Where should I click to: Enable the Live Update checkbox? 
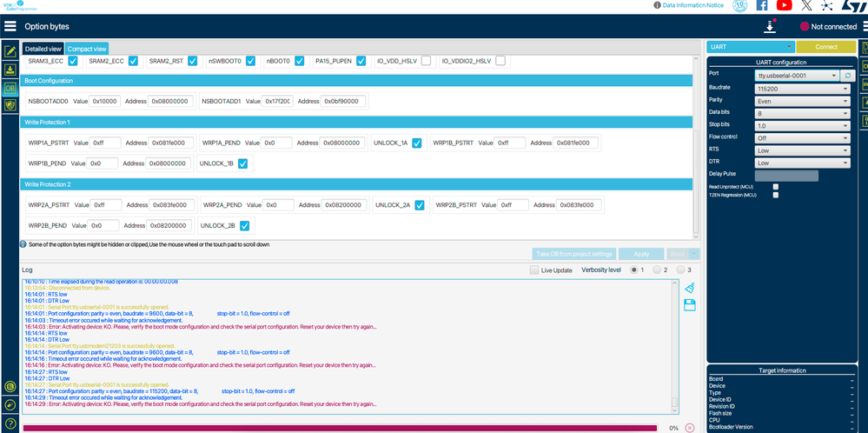533,270
